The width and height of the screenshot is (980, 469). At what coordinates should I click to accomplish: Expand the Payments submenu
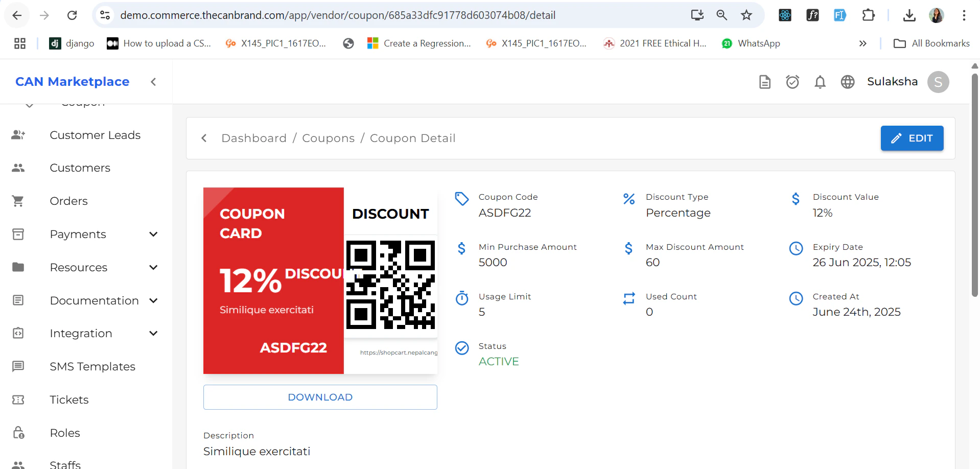coord(153,234)
